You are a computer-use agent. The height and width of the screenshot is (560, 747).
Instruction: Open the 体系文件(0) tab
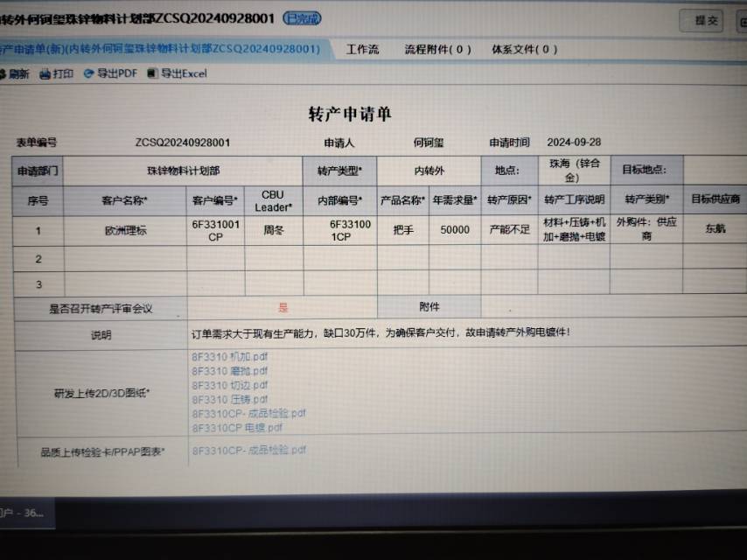click(524, 50)
